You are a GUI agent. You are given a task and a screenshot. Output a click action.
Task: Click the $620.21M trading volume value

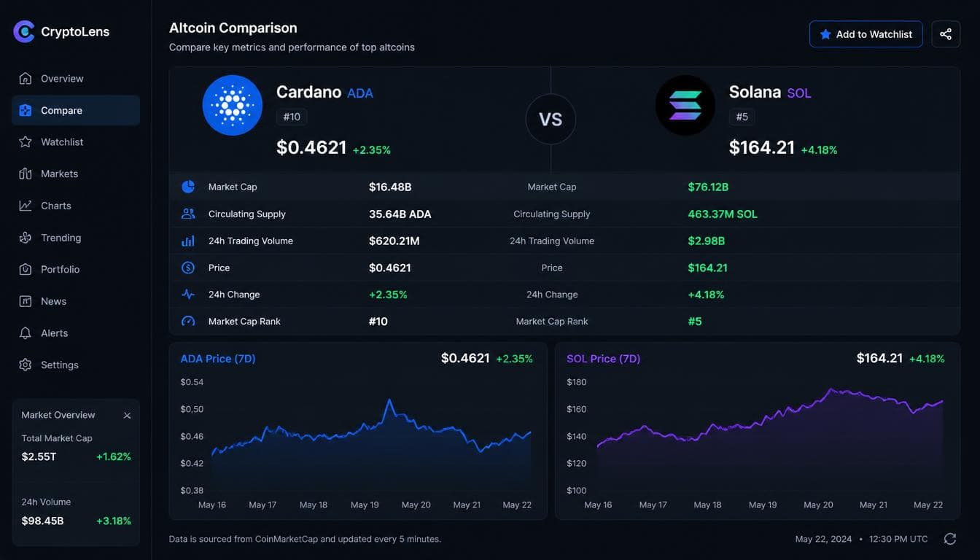pos(394,241)
